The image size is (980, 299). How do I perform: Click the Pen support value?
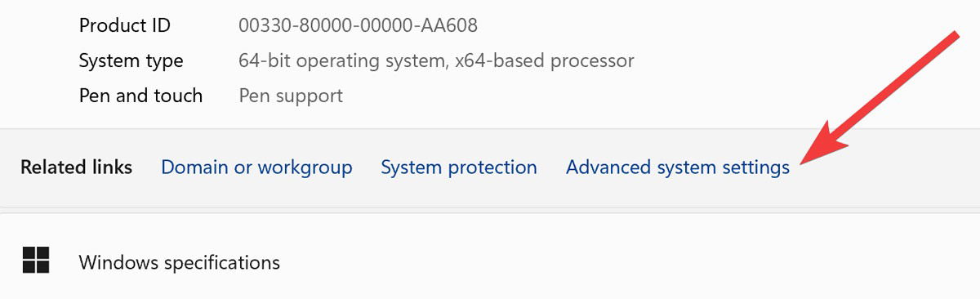click(x=291, y=96)
